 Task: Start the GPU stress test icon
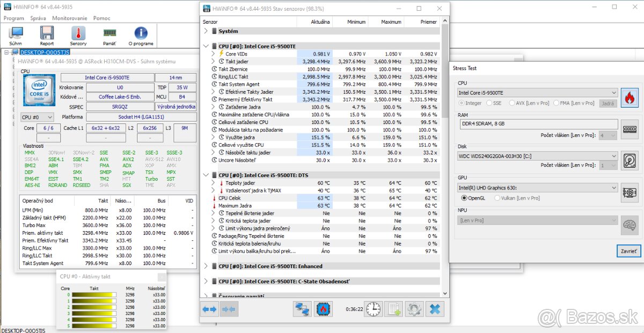630,193
